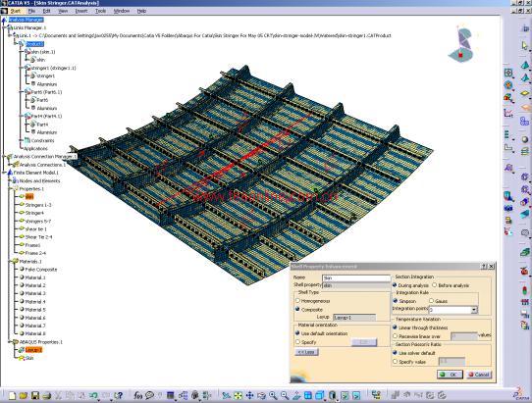Click the Fit All In icon

[x=238, y=395]
